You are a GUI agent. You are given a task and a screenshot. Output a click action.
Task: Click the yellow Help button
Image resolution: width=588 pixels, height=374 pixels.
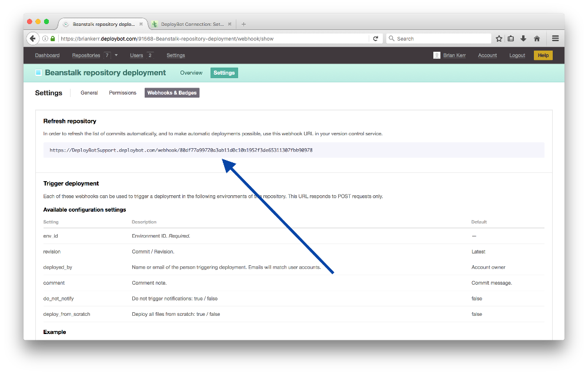543,55
